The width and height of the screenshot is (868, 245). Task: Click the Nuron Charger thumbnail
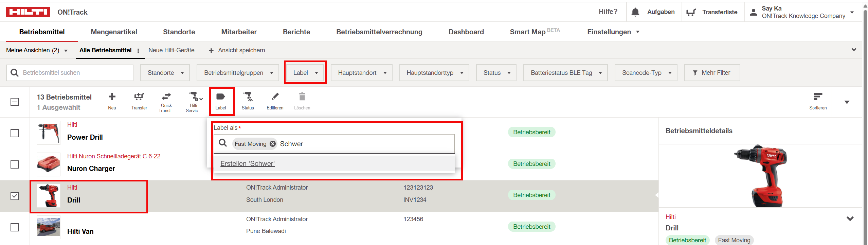tap(49, 164)
